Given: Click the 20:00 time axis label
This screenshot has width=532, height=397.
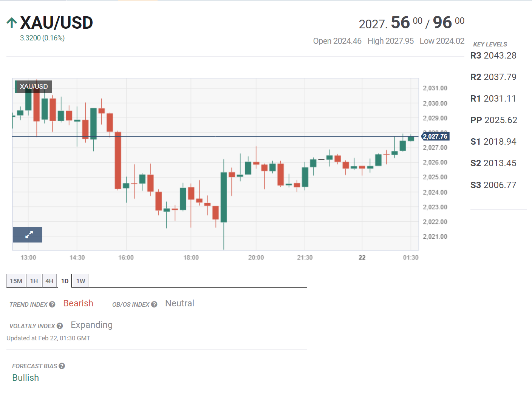Looking at the screenshot, I should pos(256,258).
